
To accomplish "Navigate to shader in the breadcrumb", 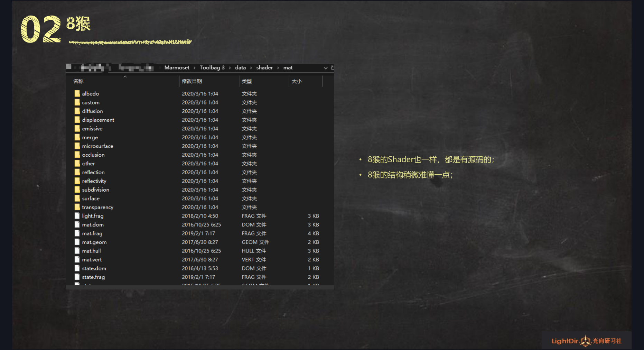I will click(x=264, y=67).
